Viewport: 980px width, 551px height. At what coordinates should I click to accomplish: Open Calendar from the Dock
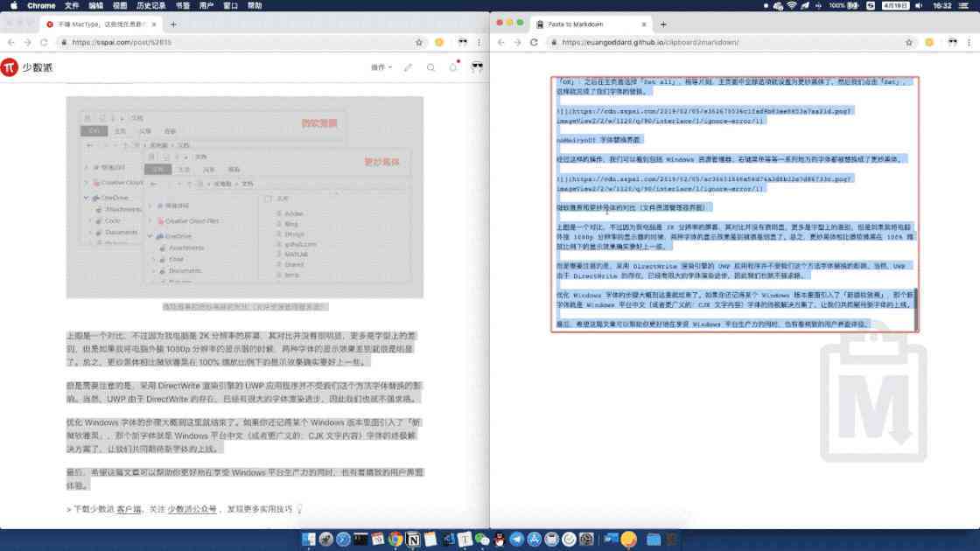click(377, 539)
